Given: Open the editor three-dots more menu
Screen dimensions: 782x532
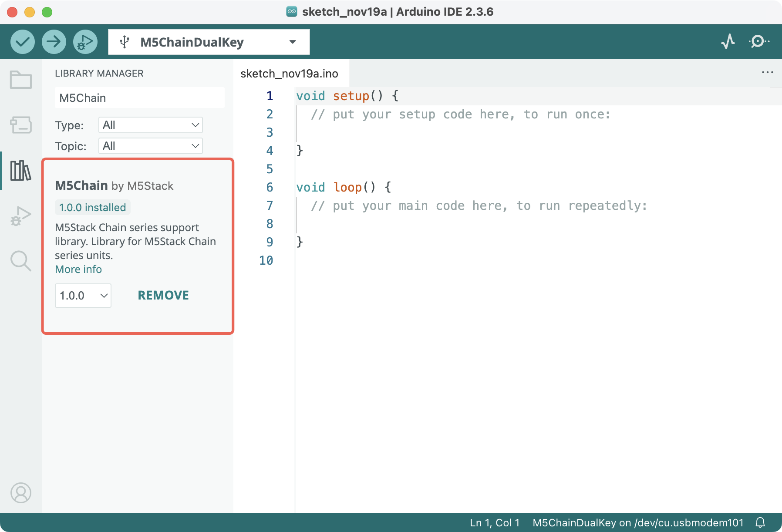Looking at the screenshot, I should 767,72.
